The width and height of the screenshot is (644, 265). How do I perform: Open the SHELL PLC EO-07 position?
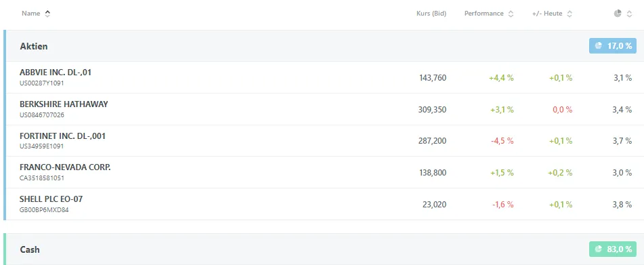coord(323,204)
